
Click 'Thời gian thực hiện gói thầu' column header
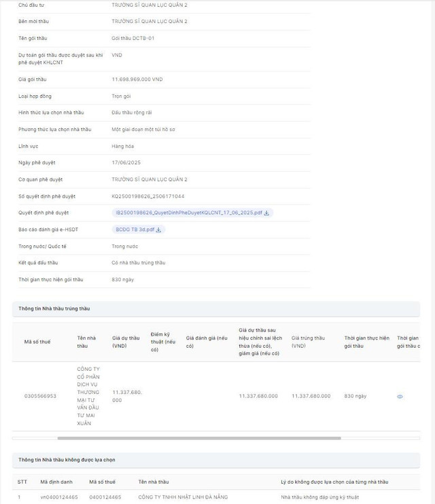click(x=366, y=341)
